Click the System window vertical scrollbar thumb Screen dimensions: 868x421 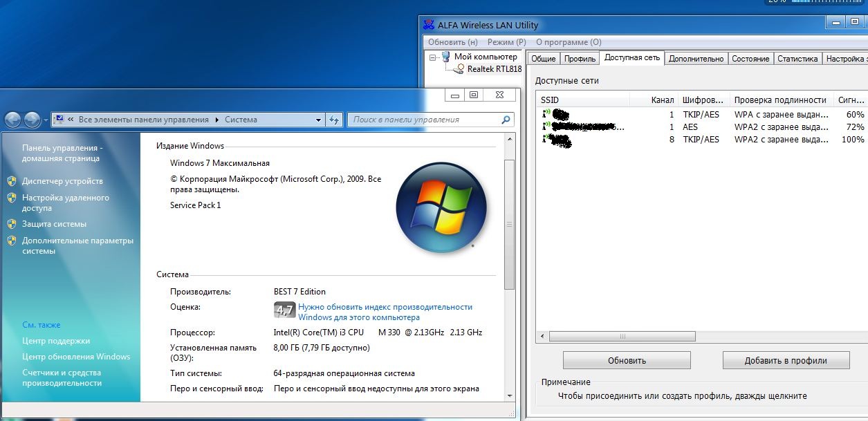pos(510,224)
